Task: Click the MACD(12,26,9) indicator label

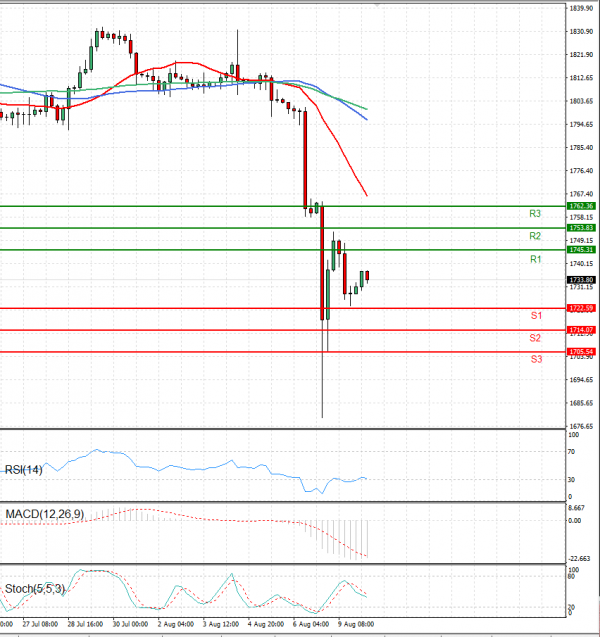Action: pos(45,514)
